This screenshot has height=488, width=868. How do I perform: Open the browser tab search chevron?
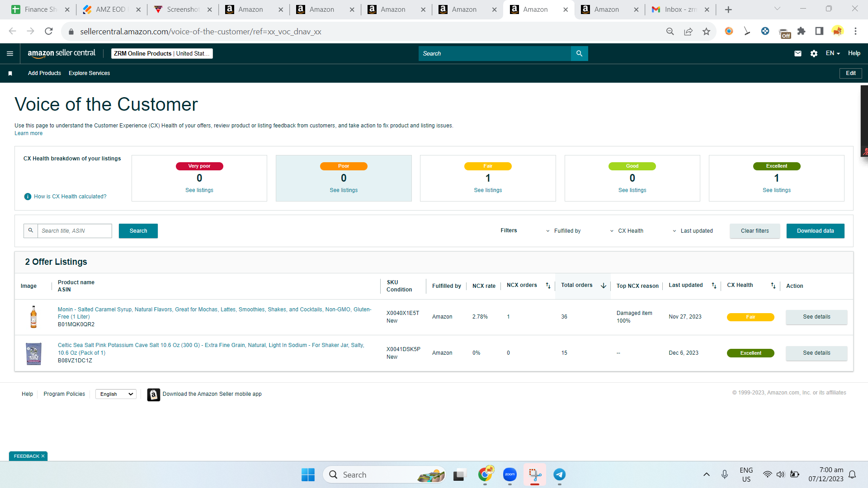tap(777, 9)
